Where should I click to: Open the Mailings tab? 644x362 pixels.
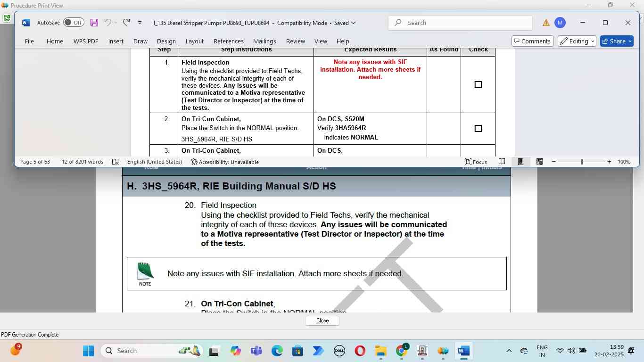click(264, 41)
